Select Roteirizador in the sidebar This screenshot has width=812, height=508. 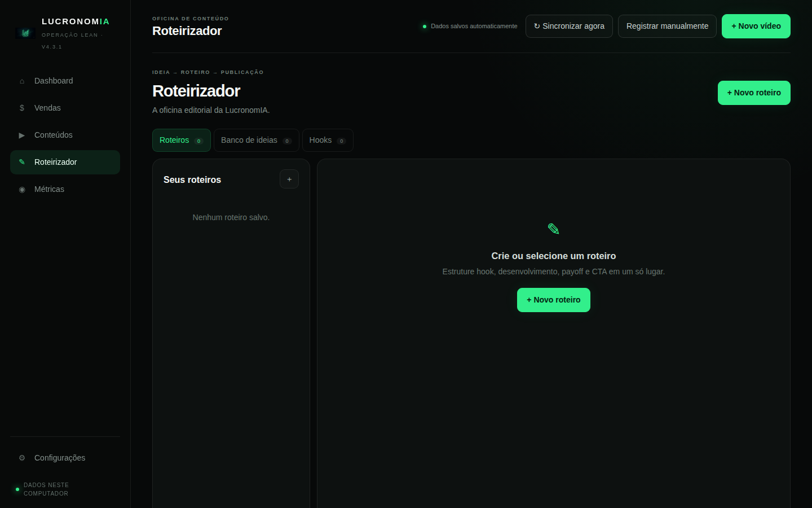click(65, 162)
